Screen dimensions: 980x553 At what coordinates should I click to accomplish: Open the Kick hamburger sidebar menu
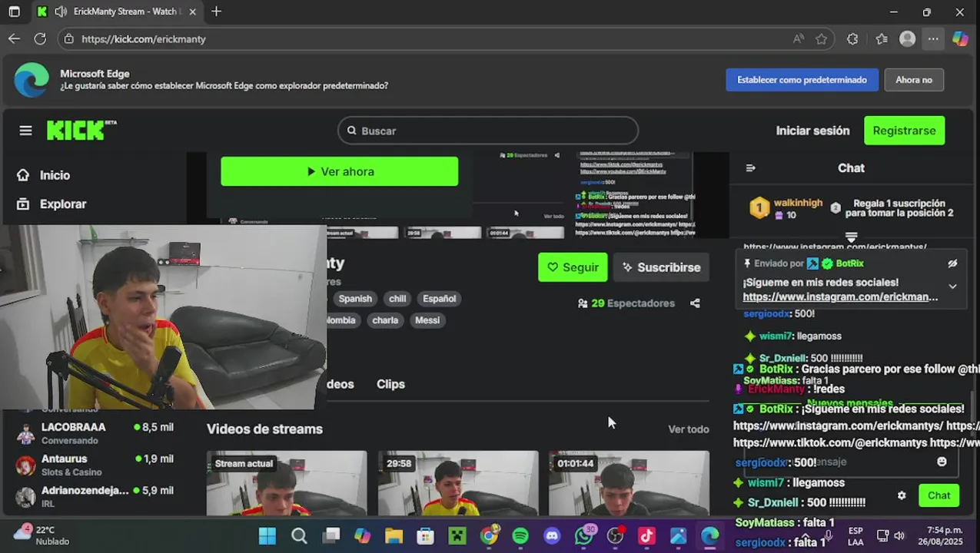(x=25, y=131)
